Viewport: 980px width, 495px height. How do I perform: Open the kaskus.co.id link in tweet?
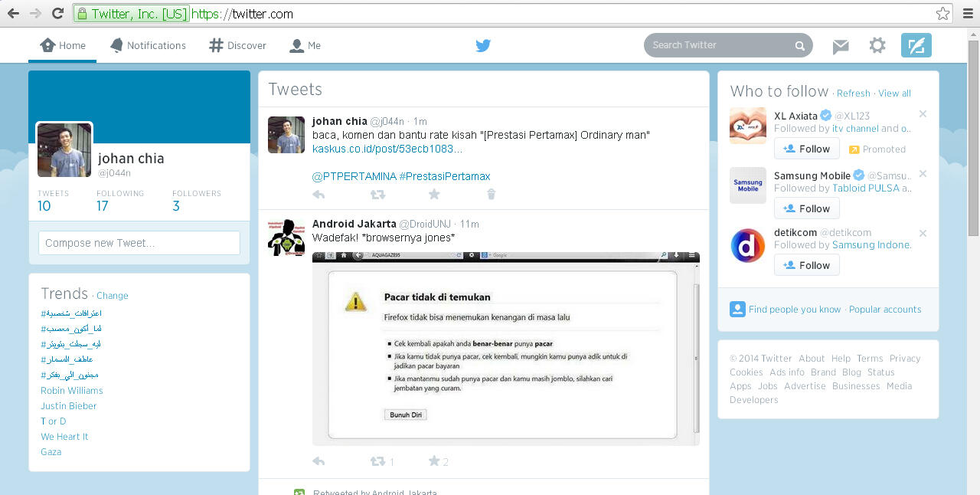387,149
